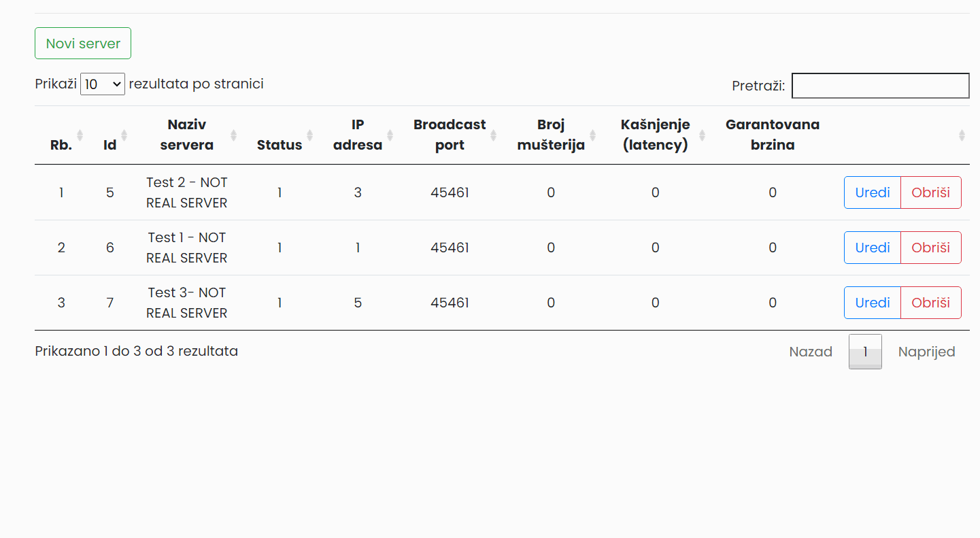This screenshot has width=980, height=538.
Task: Sort by the last actions column arrows
Action: 962,135
